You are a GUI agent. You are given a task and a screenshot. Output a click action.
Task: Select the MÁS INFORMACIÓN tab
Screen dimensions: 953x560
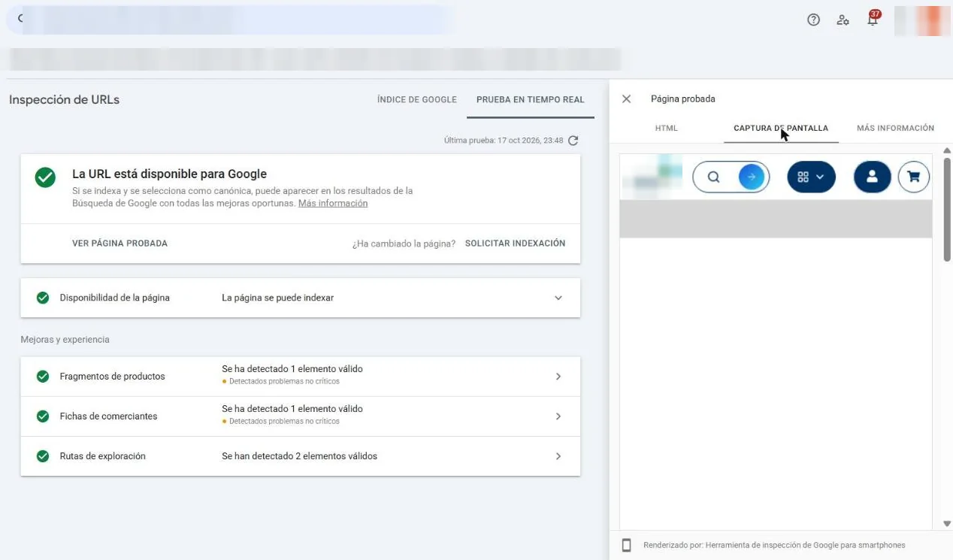[895, 129]
